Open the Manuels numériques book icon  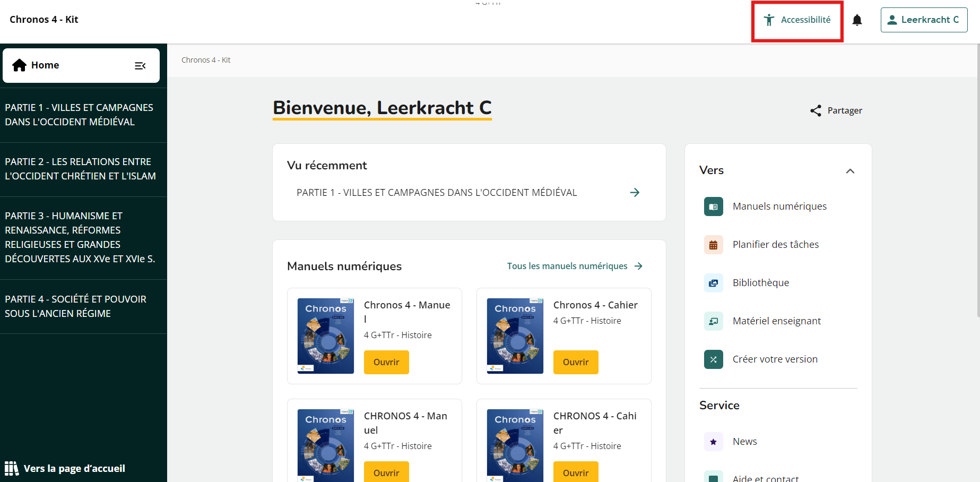[713, 206]
